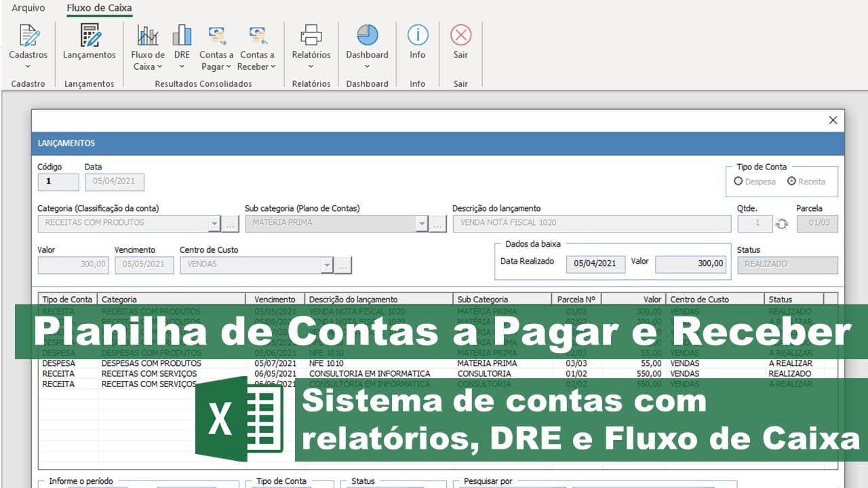868x488 pixels.
Task: Open the Relatórios printer icon
Action: click(x=311, y=35)
